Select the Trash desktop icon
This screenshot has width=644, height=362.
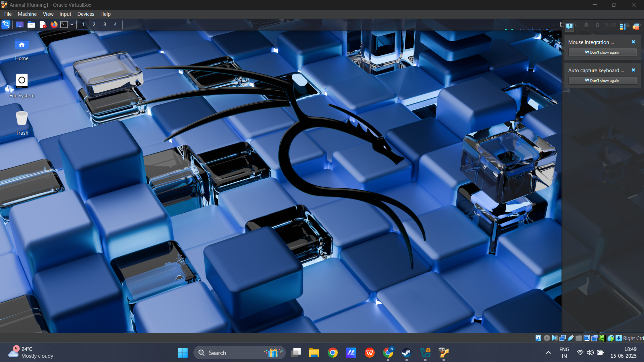pos(22,123)
